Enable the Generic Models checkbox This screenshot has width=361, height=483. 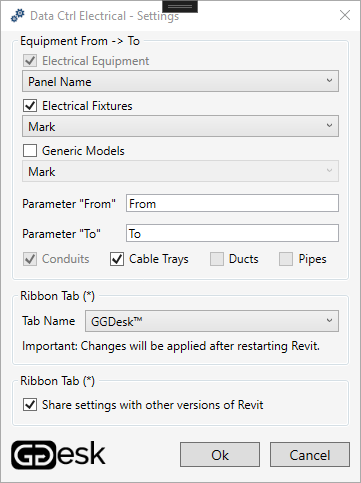coord(30,150)
